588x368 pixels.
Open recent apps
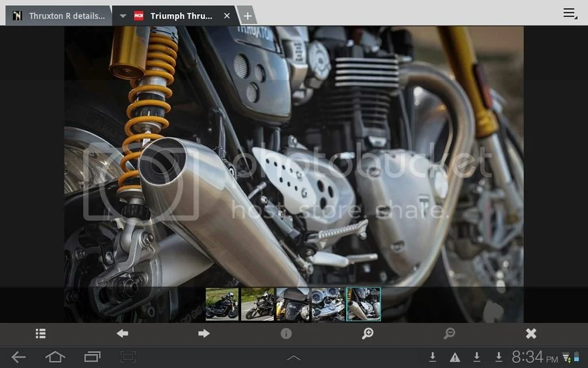point(91,356)
